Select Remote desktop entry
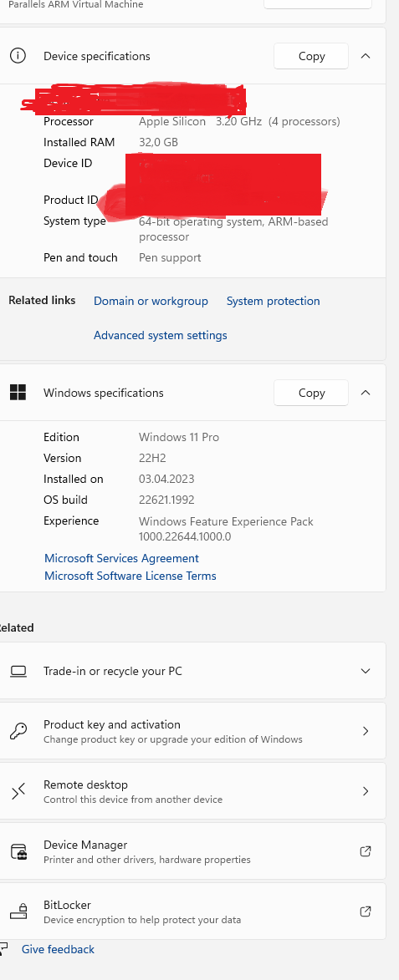 (192, 791)
